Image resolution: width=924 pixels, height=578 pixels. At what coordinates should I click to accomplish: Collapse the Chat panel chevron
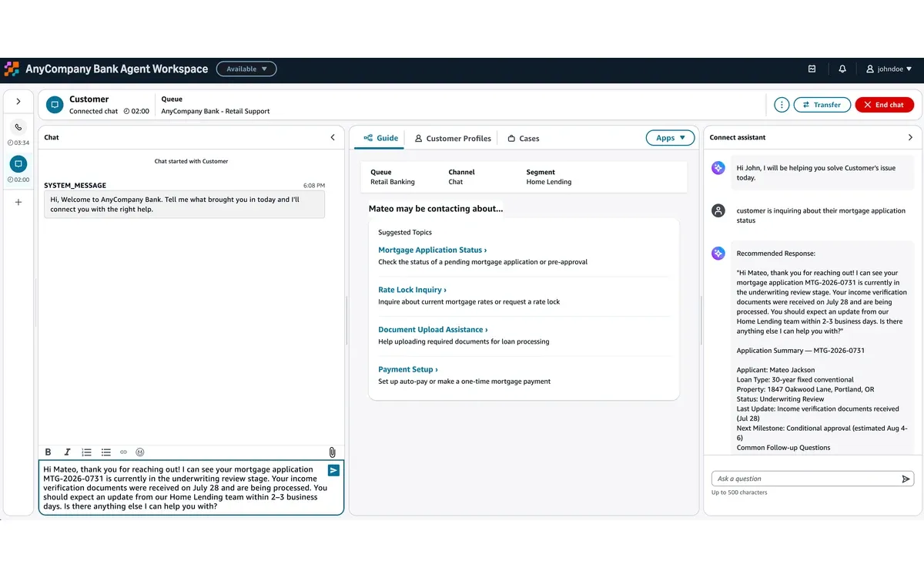point(333,137)
